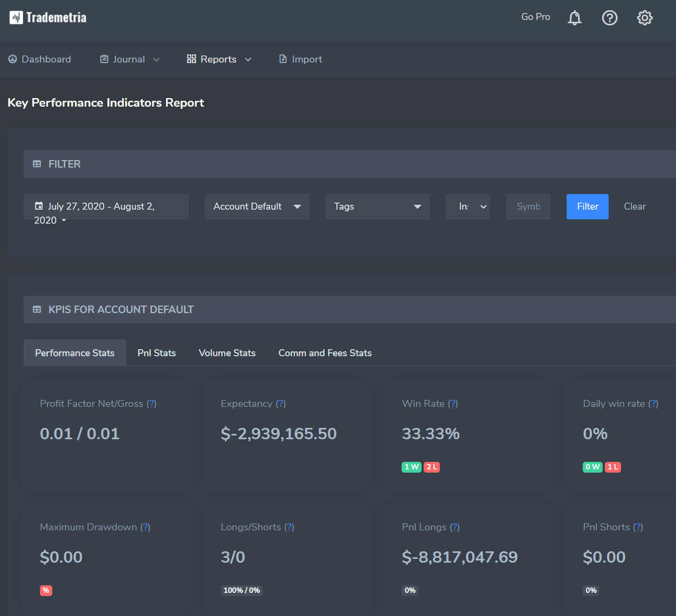Image resolution: width=676 pixels, height=616 pixels.
Task: Click help (?) next to Expectancy
Action: pyautogui.click(x=281, y=404)
